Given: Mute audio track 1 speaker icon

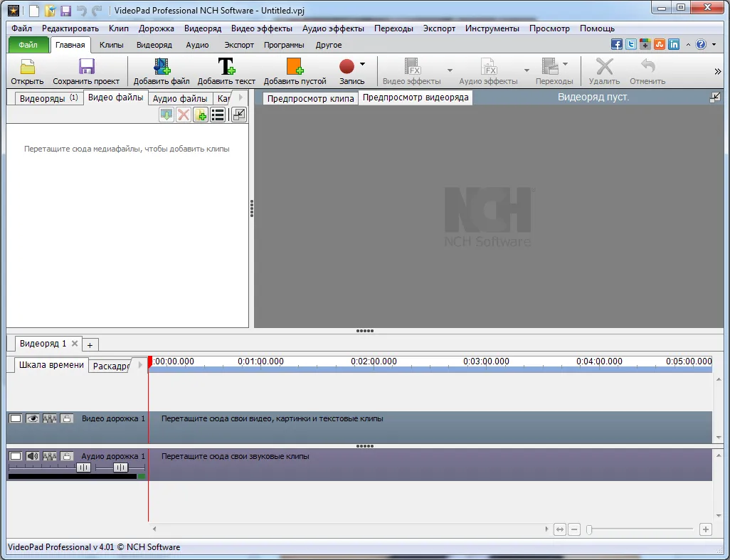Looking at the screenshot, I should coord(32,456).
